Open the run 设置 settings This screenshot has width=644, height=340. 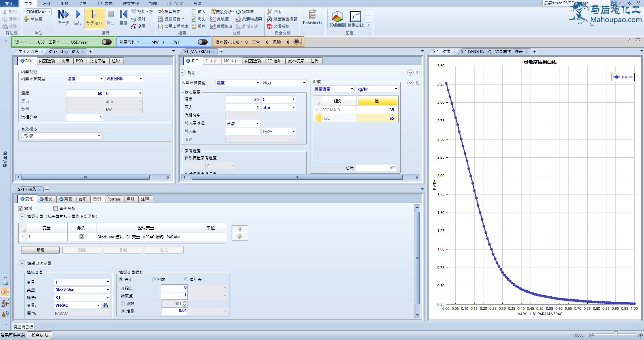point(138,26)
